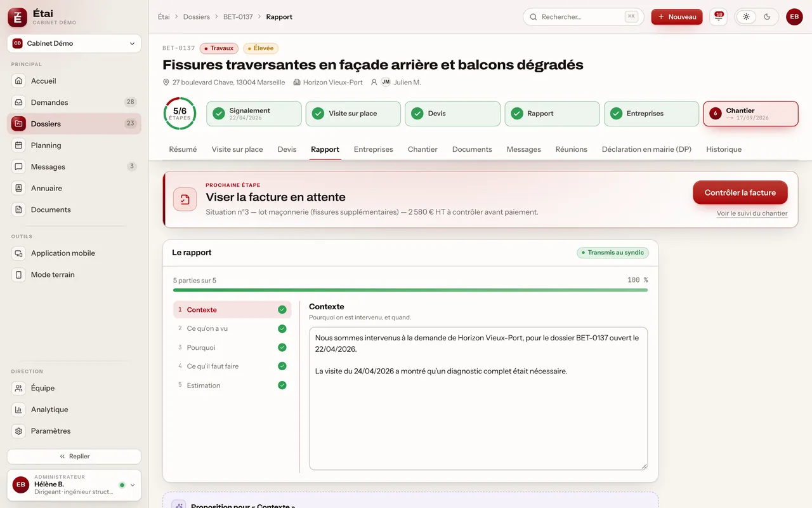Click the Analytique bar chart icon
The height and width of the screenshot is (508, 812).
coord(19,410)
